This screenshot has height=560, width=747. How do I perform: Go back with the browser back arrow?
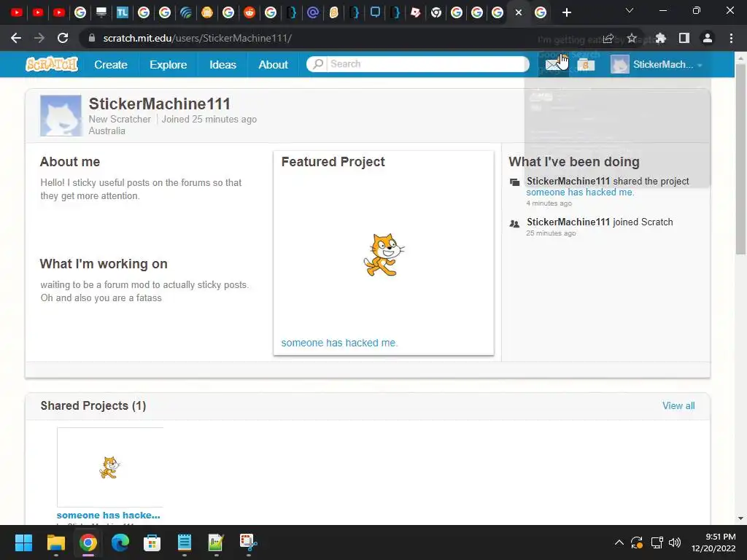tap(16, 38)
